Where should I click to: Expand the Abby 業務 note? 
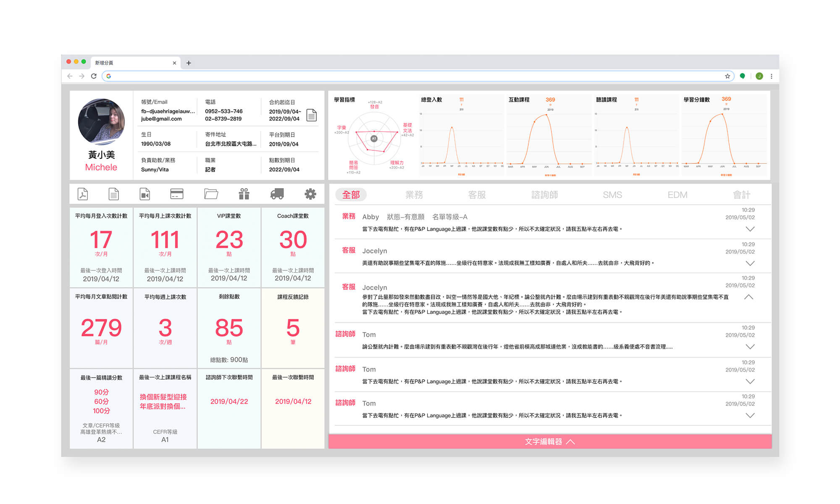pos(750,229)
